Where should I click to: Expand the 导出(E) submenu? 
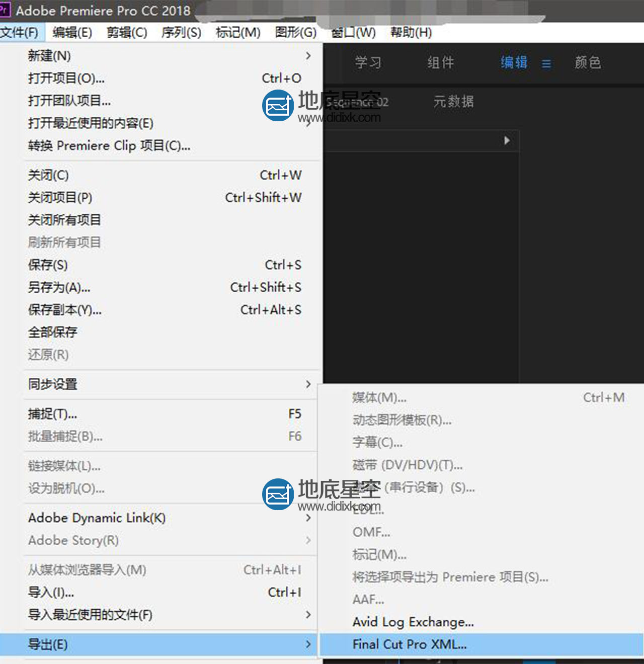(x=159, y=644)
